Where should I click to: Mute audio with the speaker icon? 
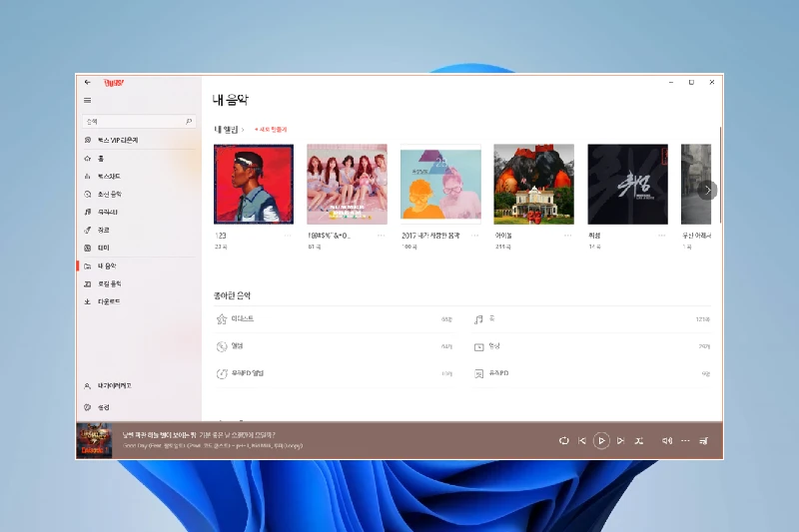point(667,441)
